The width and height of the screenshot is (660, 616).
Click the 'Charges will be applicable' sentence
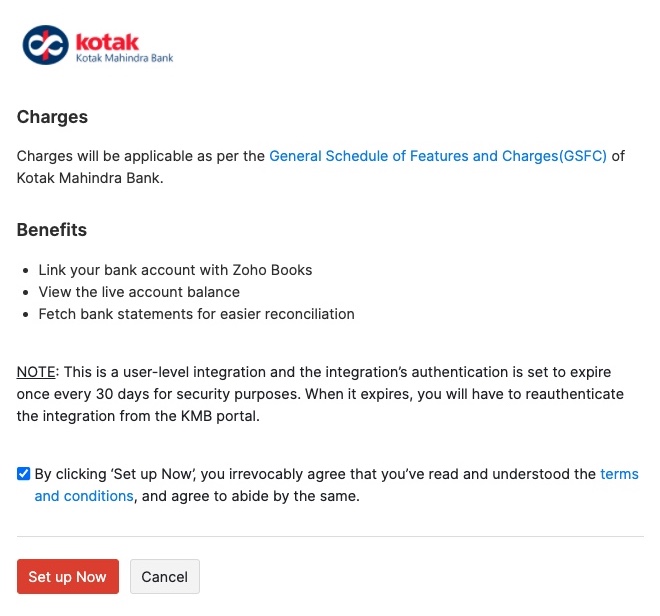(x=140, y=156)
